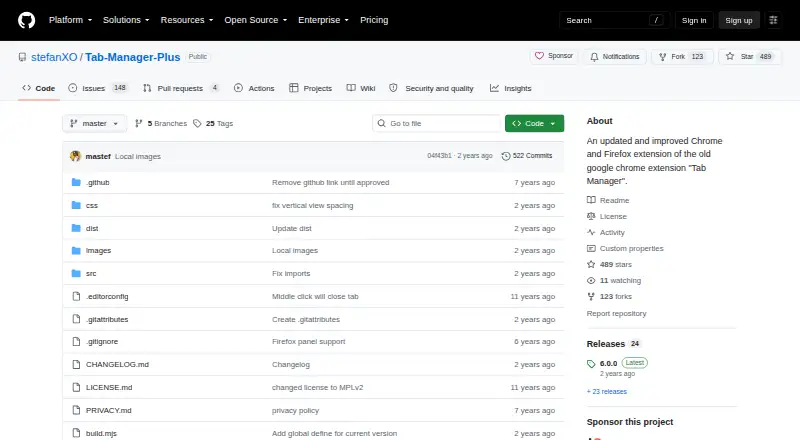The width and height of the screenshot is (800, 440).
Task: Switch to Security and quality tab
Action: point(431,88)
